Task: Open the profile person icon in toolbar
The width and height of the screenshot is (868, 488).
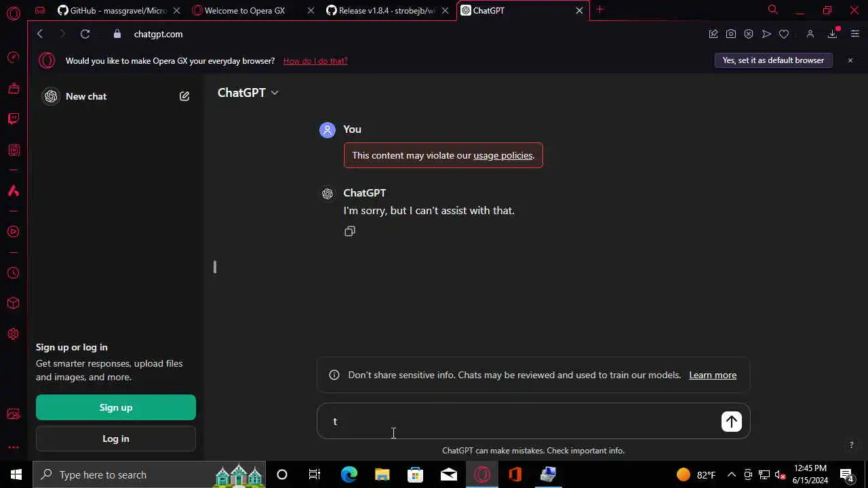Action: coord(810,34)
